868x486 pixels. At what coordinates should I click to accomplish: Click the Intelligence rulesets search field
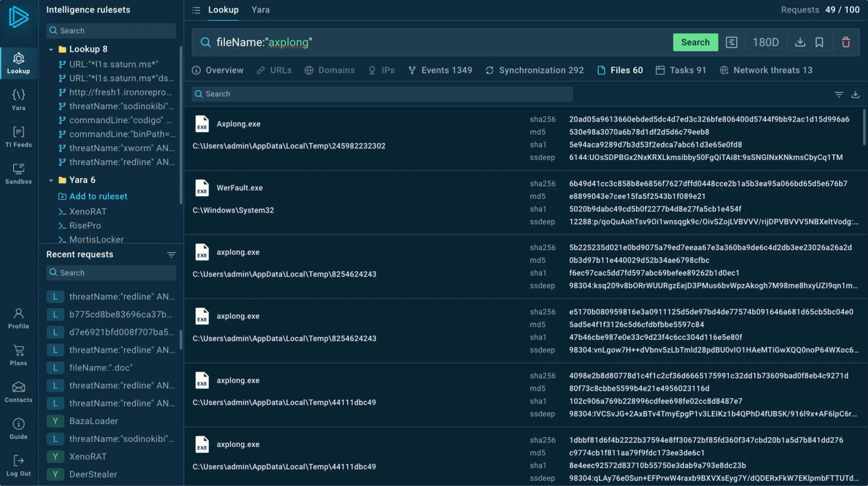(111, 31)
